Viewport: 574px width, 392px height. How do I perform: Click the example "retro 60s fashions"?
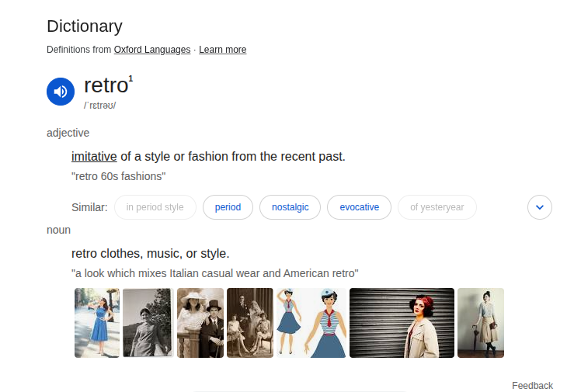click(x=119, y=176)
